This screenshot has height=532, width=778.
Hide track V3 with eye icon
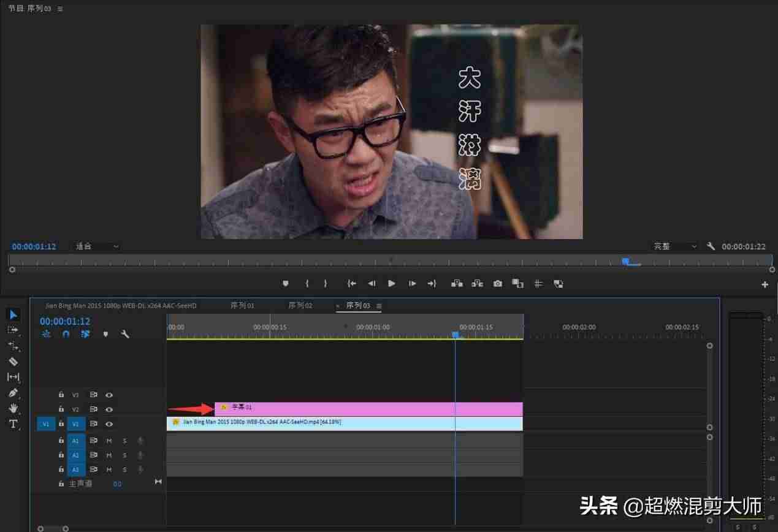pyautogui.click(x=109, y=395)
